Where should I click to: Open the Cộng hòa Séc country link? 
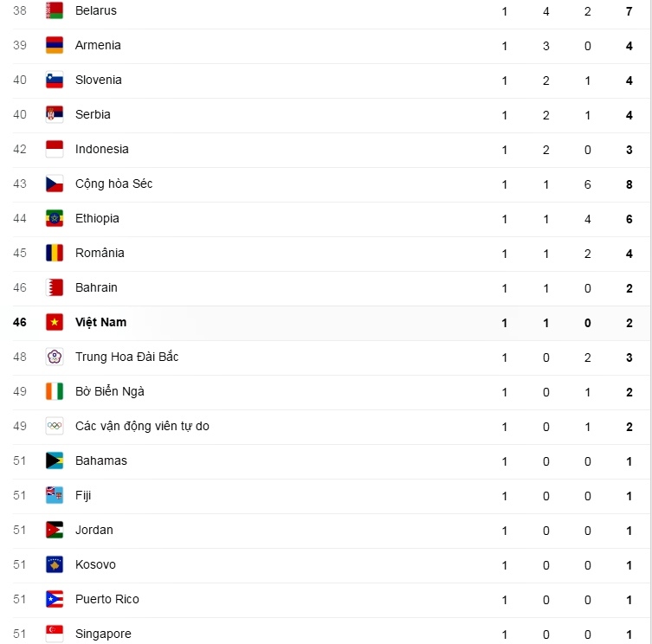(113, 184)
